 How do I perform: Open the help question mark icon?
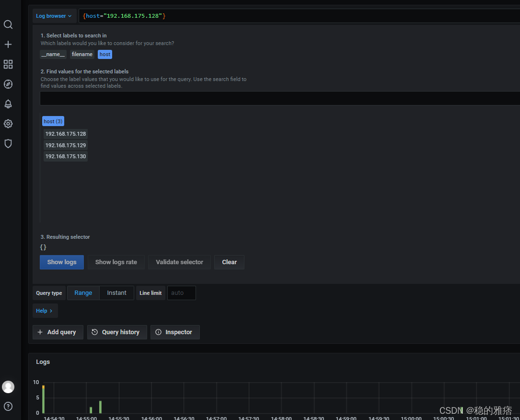[8, 407]
